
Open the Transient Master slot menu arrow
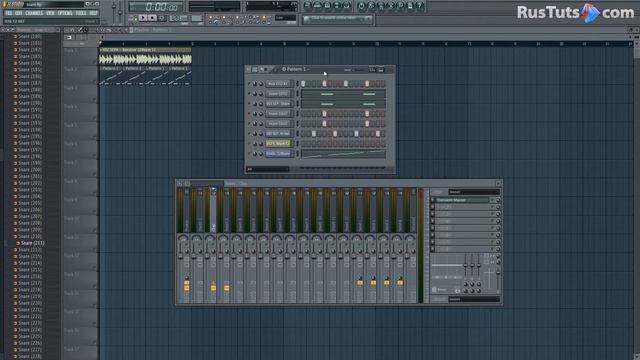(433, 200)
